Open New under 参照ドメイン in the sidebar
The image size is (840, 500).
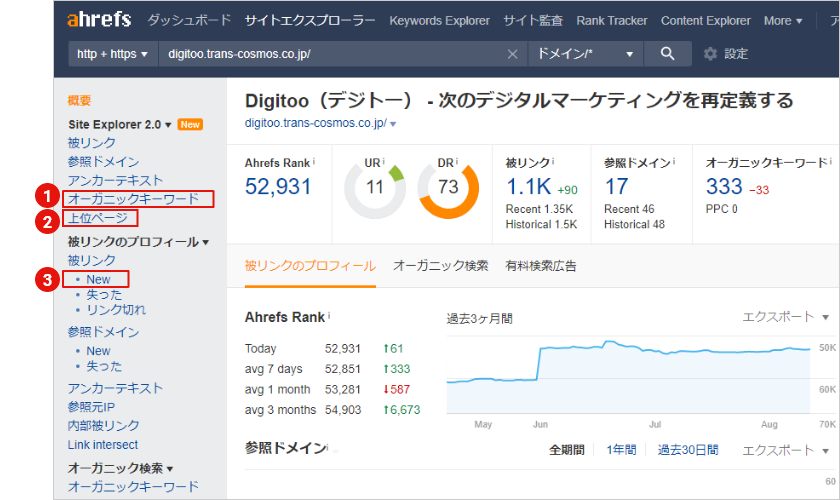pos(99,351)
